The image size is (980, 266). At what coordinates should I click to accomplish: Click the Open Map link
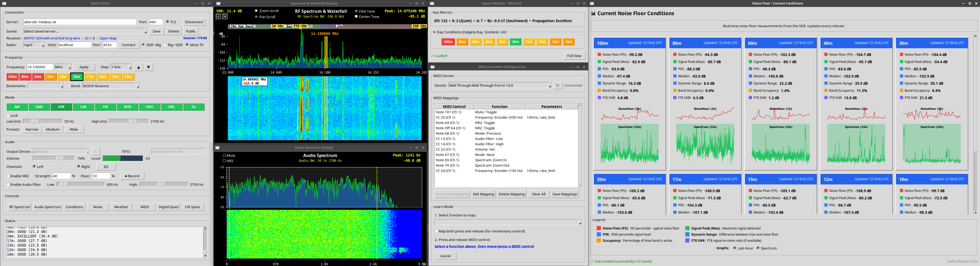coord(108,38)
